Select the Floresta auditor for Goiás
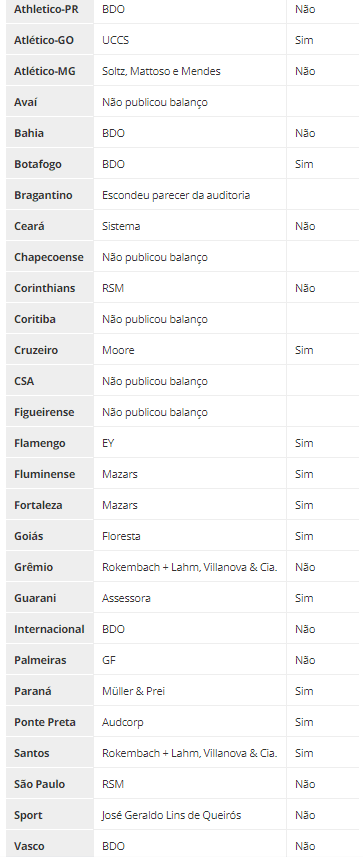363x857 pixels. [x=190, y=536]
